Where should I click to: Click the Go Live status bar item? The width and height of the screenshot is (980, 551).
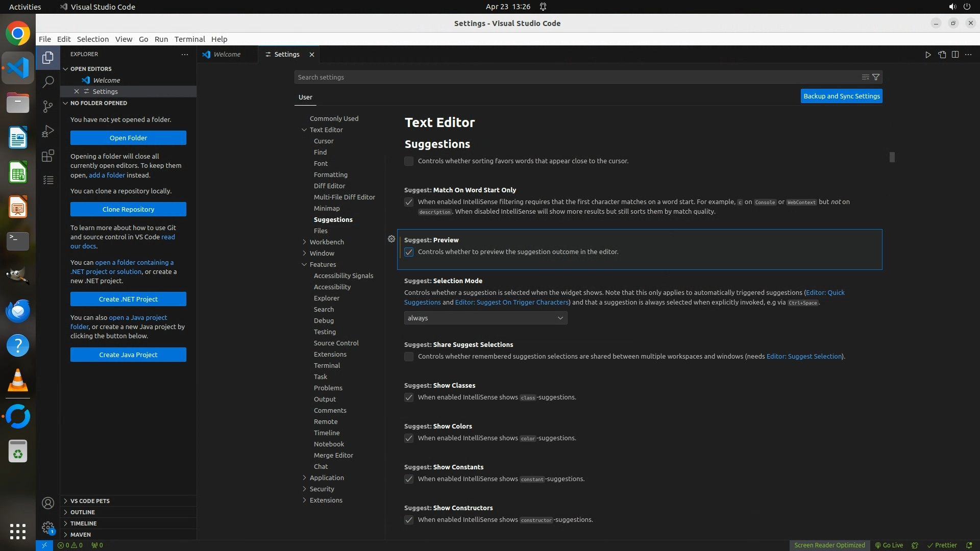(889, 545)
